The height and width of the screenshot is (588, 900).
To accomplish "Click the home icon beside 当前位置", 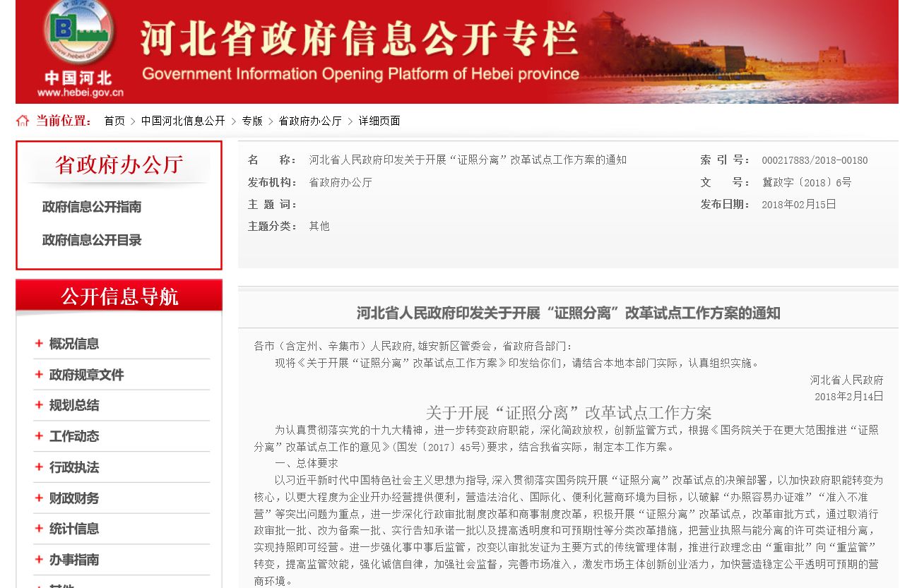I will [23, 121].
